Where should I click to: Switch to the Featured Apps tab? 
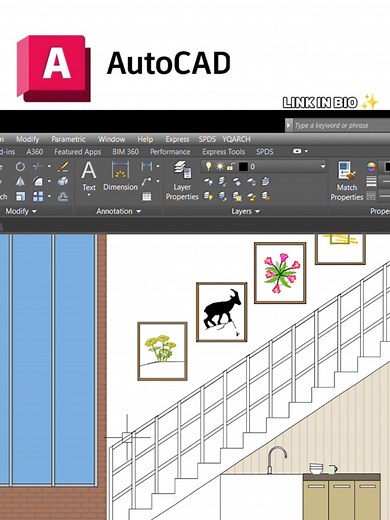click(x=78, y=152)
